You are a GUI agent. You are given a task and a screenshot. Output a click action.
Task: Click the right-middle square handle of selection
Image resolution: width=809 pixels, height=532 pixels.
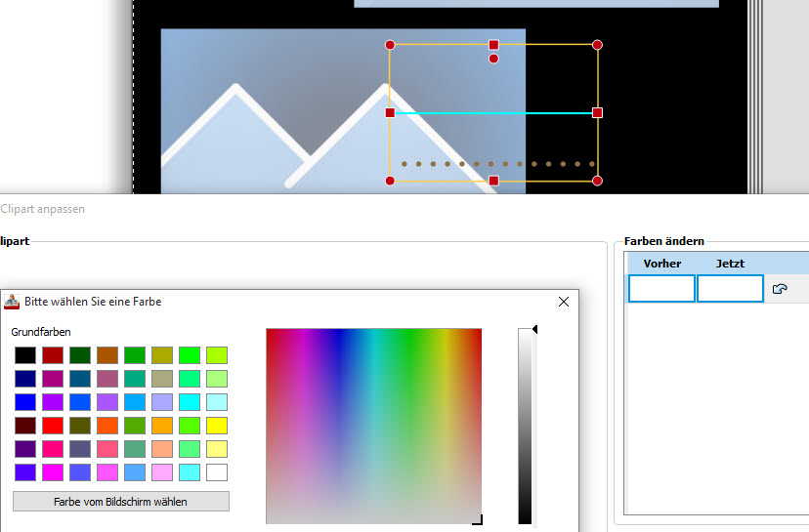[x=597, y=113]
